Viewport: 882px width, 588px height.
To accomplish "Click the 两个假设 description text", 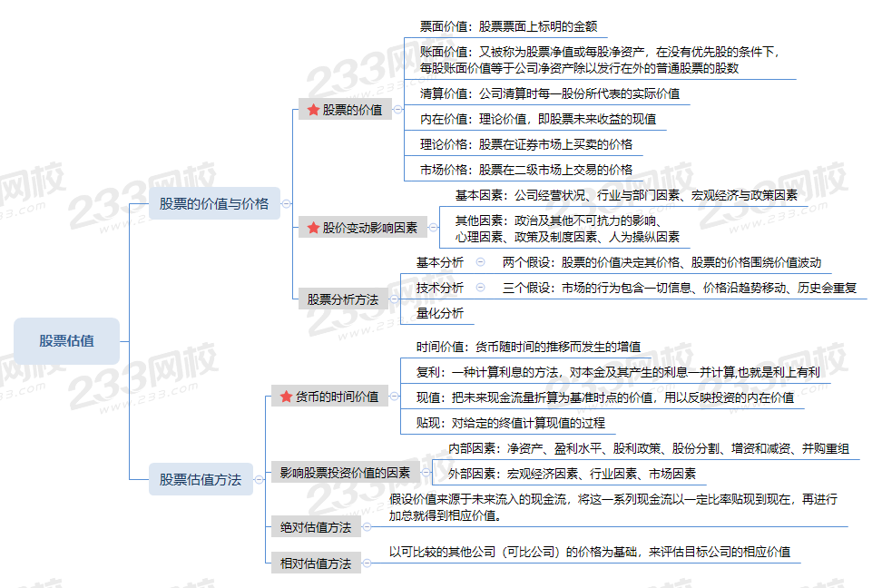I will pos(661,262).
